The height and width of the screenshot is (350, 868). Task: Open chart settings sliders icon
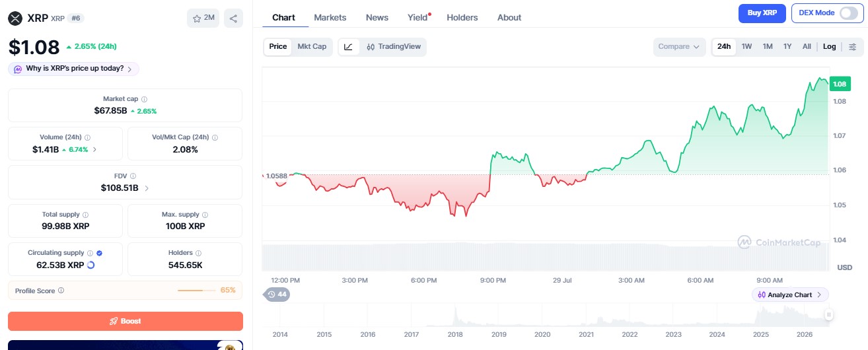coord(853,47)
